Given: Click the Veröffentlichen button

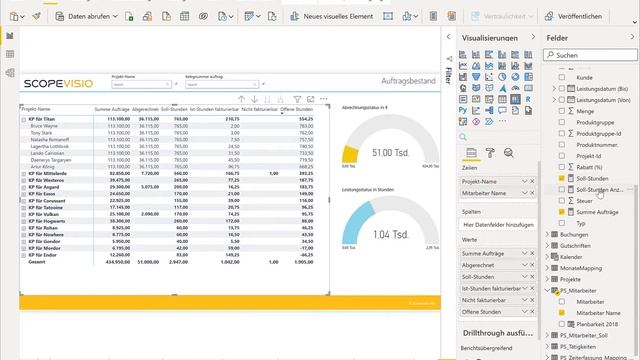Looking at the screenshot, I should pos(573,16).
